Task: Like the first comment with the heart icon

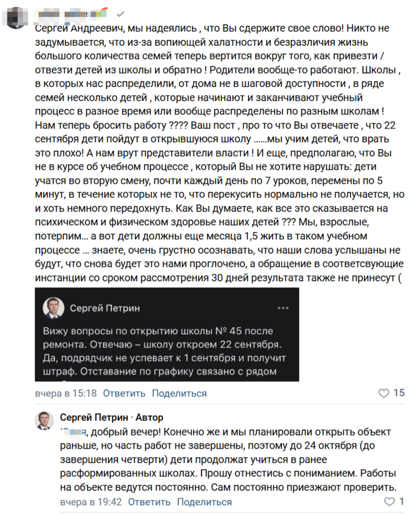Action: pyautogui.click(x=384, y=393)
